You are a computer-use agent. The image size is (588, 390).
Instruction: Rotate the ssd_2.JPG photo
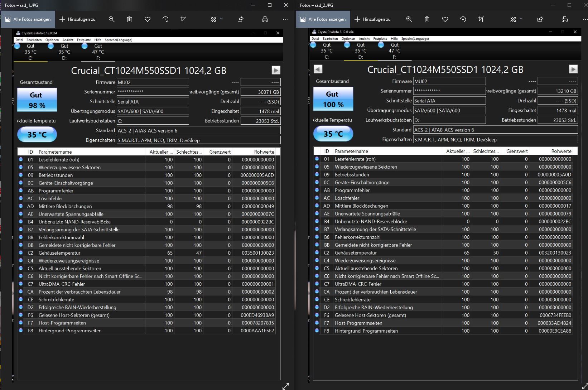(463, 19)
